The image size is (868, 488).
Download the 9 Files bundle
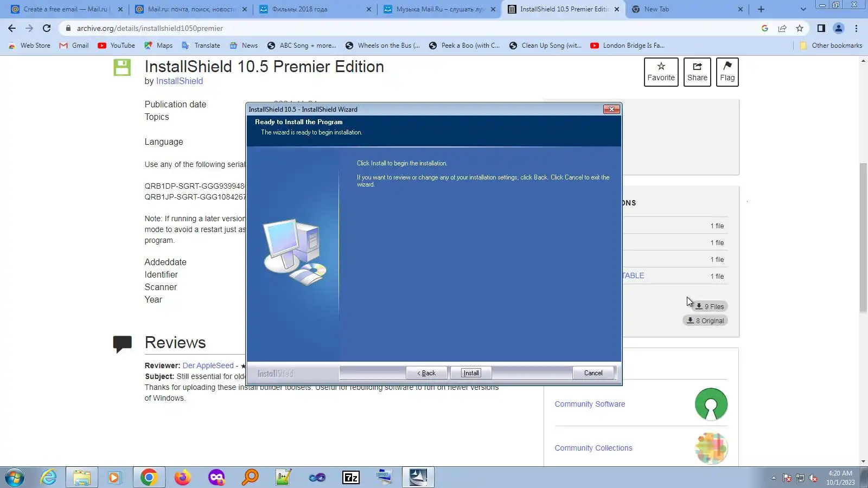click(710, 307)
